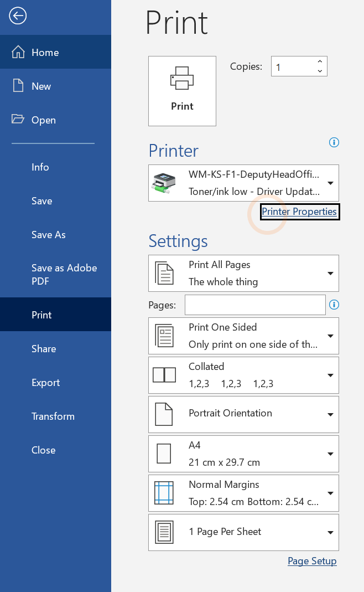Open Printer Properties
The height and width of the screenshot is (592, 364).
click(x=300, y=212)
